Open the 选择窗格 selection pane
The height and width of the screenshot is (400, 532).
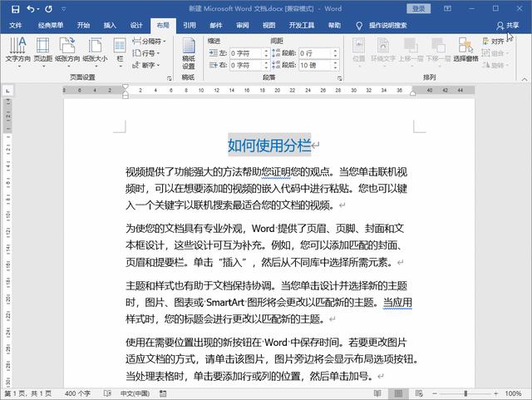(465, 50)
